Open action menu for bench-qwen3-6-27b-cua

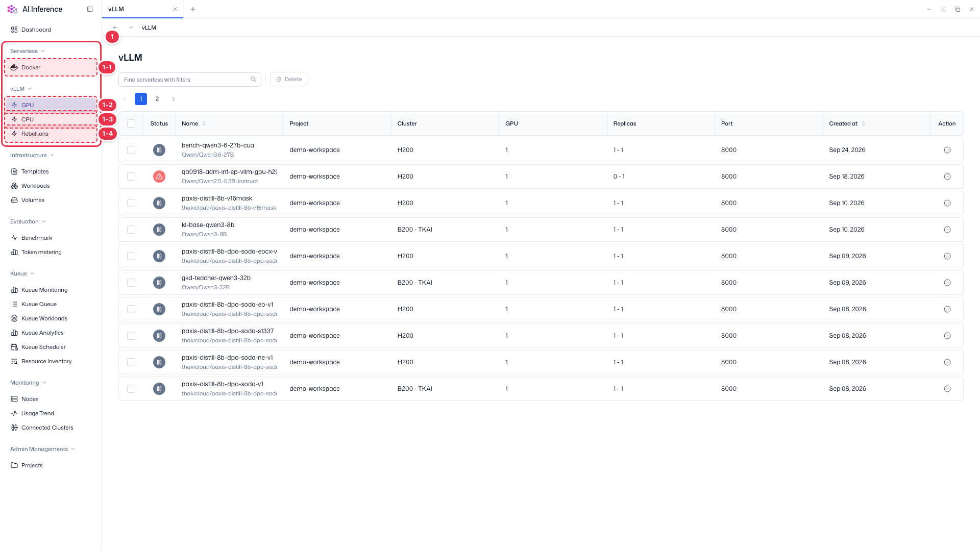[x=947, y=150]
